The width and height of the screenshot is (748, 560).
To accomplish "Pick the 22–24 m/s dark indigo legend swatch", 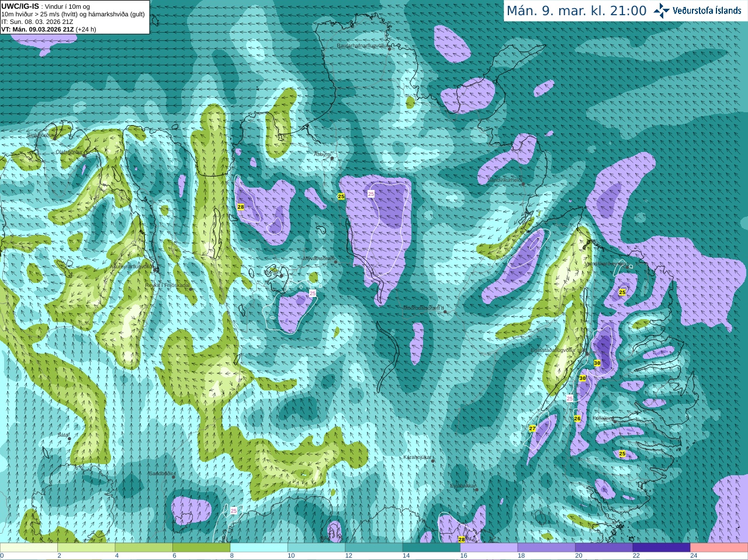I will 662,548.
